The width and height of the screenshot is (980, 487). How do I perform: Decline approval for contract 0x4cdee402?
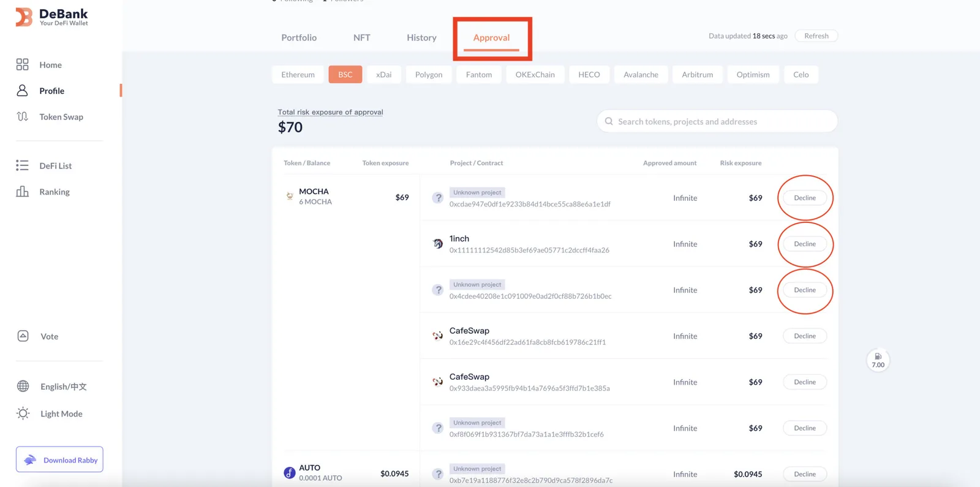[x=805, y=290]
